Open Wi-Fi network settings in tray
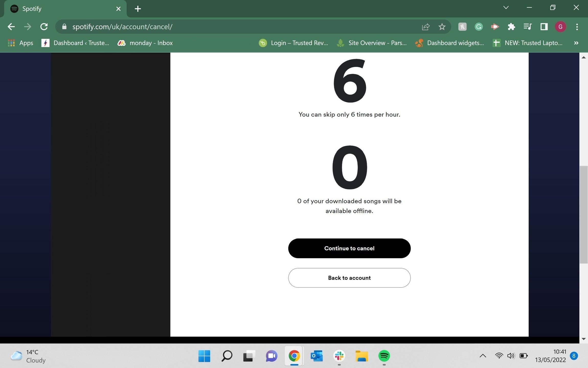This screenshot has width=588, height=368. pyautogui.click(x=499, y=356)
